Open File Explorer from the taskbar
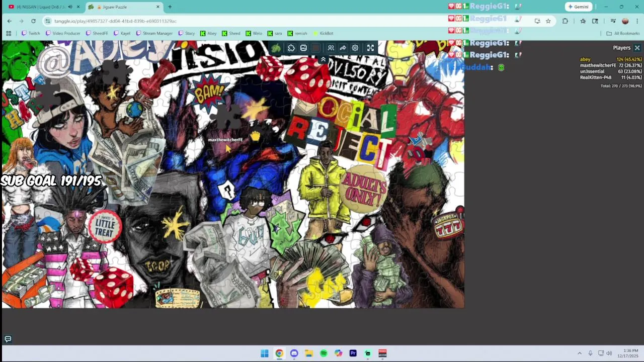The height and width of the screenshot is (362, 644). click(308, 353)
